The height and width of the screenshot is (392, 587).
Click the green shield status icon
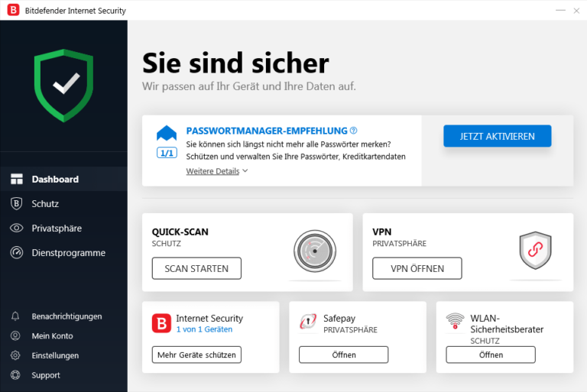63,86
